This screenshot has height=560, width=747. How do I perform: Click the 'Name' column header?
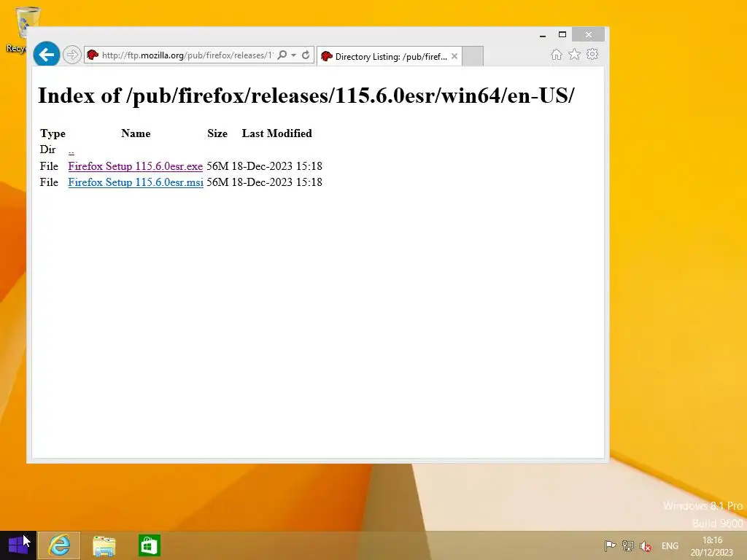[x=136, y=133]
